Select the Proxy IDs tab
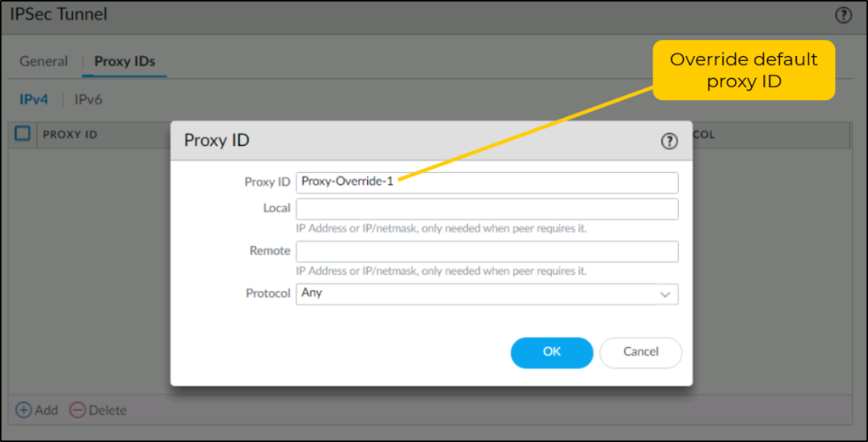 pyautogui.click(x=125, y=61)
